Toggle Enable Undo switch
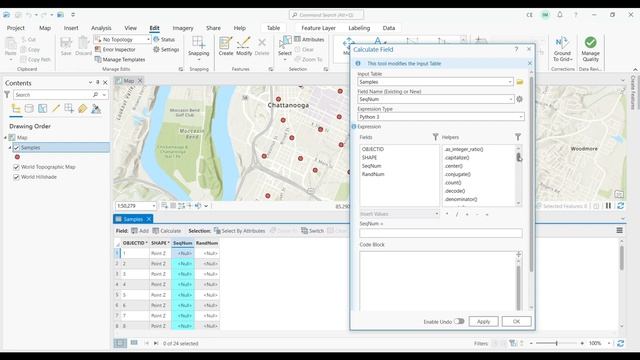This screenshot has height=360, width=640. (x=459, y=321)
